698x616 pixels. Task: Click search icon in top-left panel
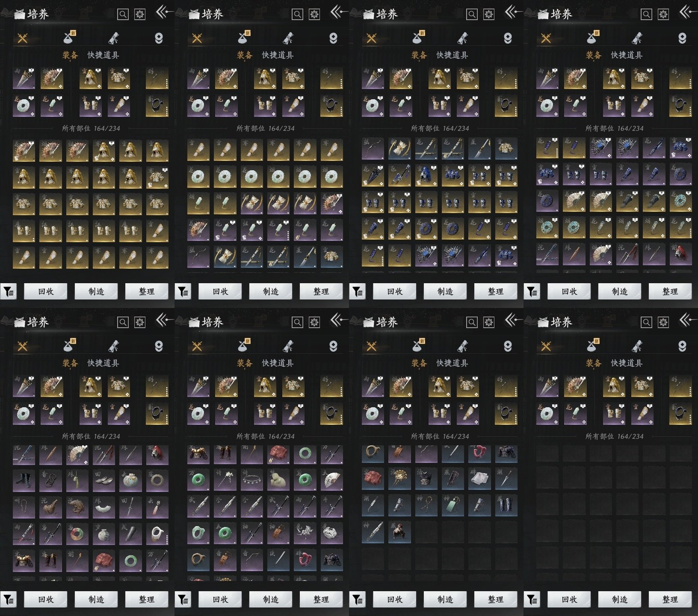point(123,15)
